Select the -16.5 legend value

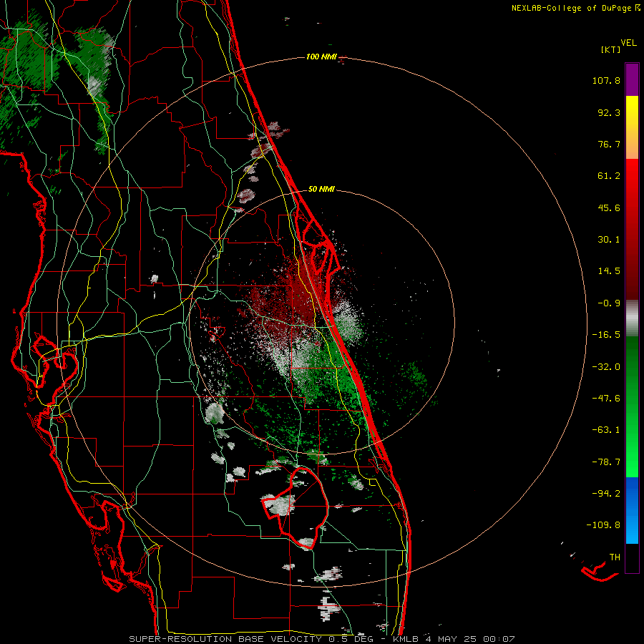click(606, 335)
